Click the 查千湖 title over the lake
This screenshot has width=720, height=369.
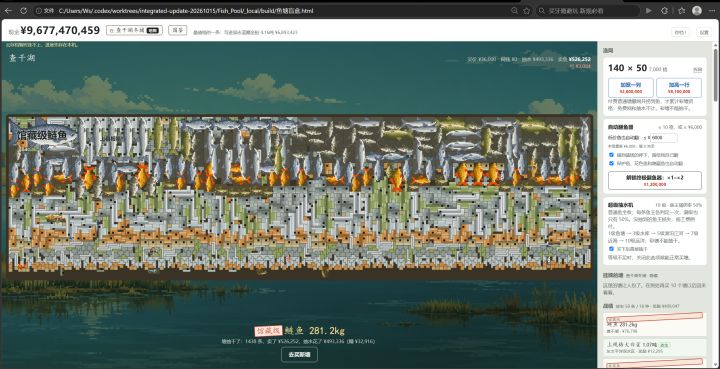22,58
